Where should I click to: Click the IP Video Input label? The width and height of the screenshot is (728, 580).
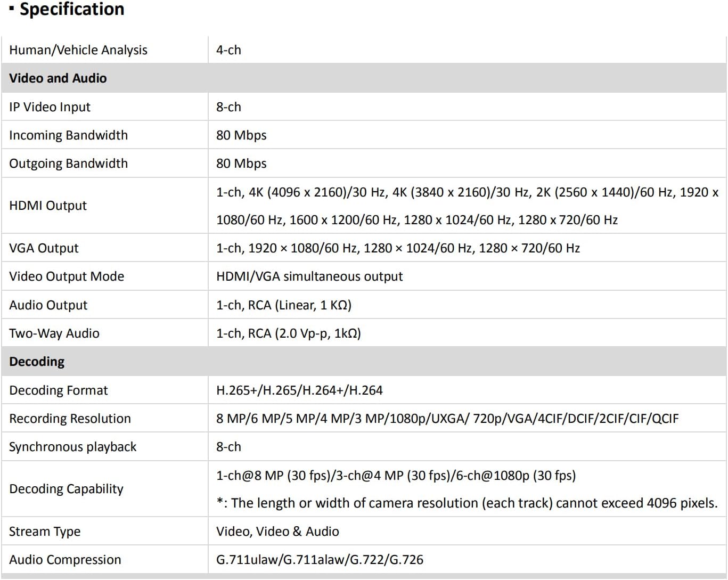(x=50, y=107)
